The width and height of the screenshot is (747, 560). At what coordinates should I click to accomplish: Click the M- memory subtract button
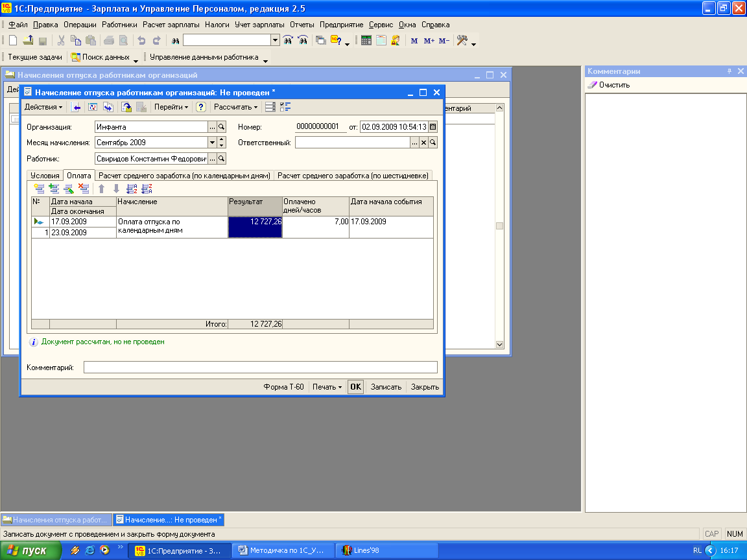coord(444,41)
